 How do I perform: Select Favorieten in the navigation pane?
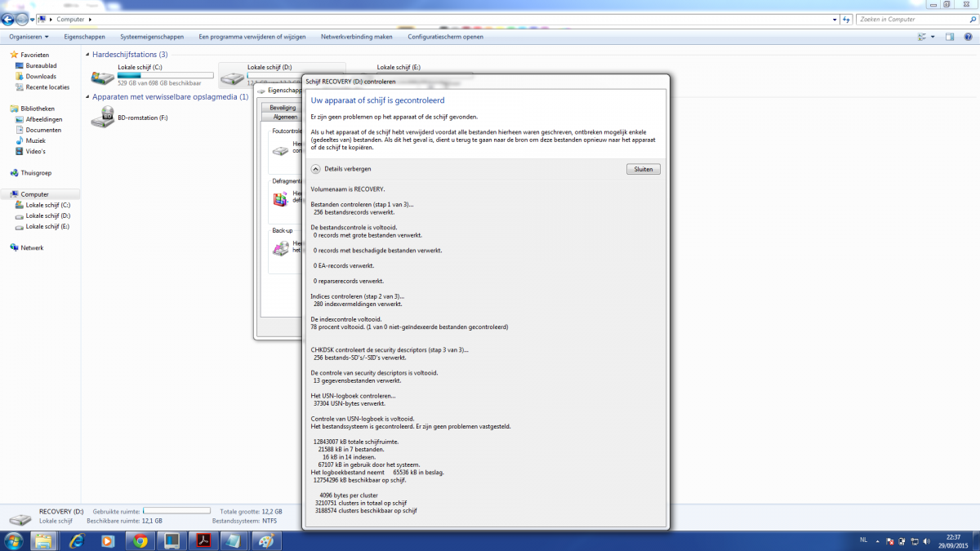click(35, 55)
